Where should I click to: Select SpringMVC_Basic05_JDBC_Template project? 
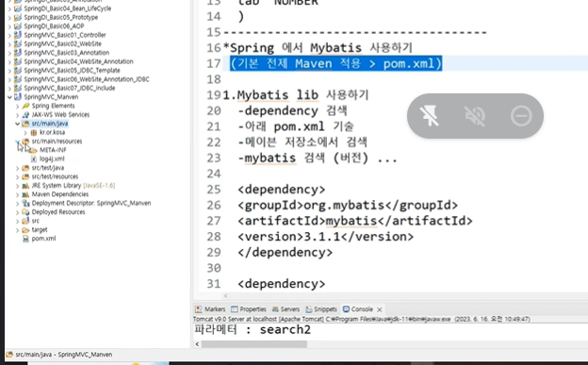[x=72, y=70]
